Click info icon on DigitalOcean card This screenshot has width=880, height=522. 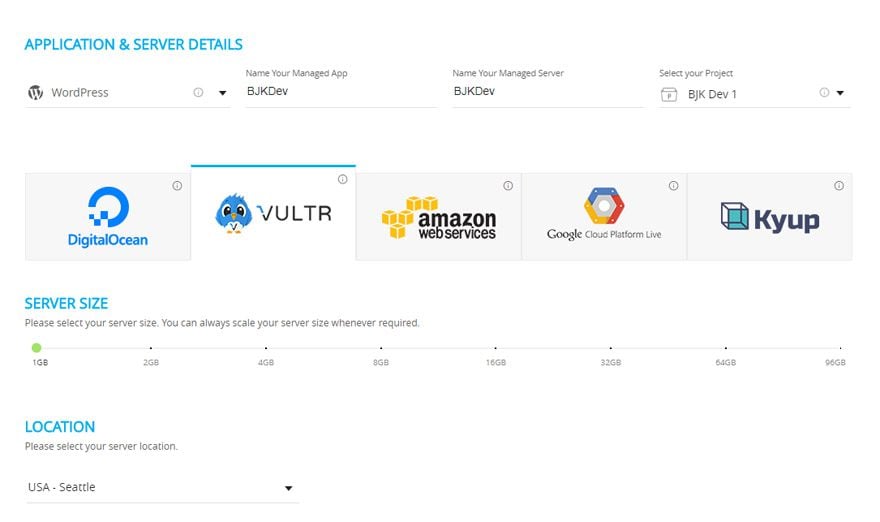[x=177, y=185]
